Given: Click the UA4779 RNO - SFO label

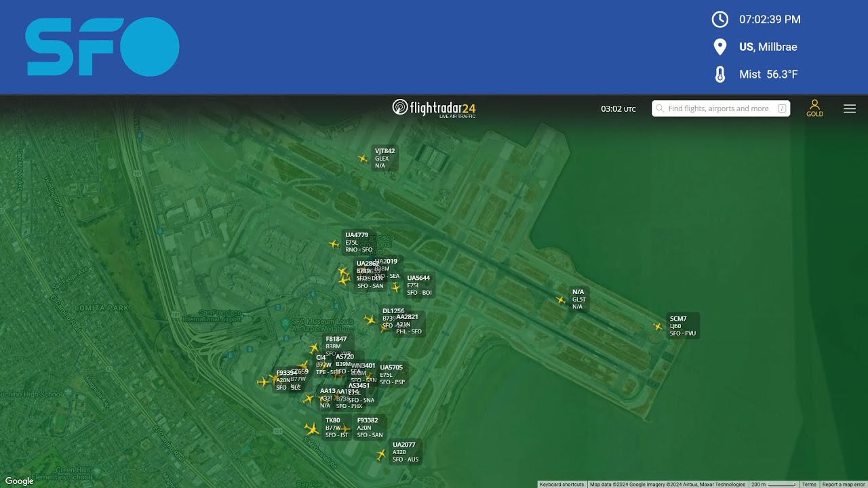Looking at the screenshot, I should pyautogui.click(x=359, y=243).
